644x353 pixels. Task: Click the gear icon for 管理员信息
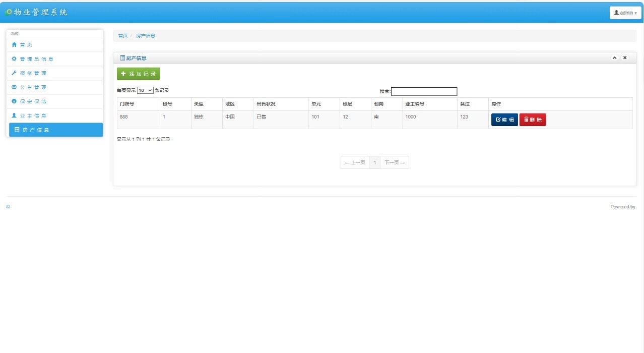click(x=14, y=59)
